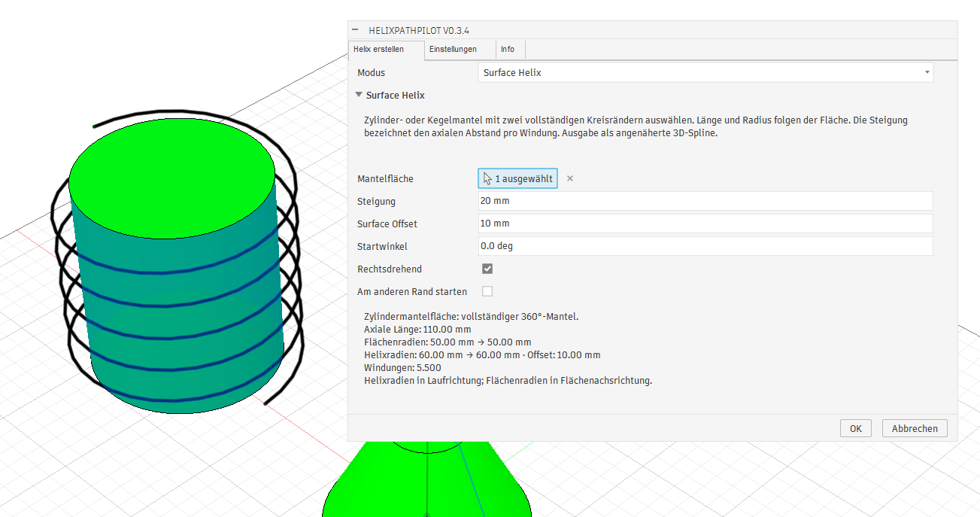Cancel the dialog with Abbrechen
Image resolution: width=980 pixels, height=517 pixels.
915,428
